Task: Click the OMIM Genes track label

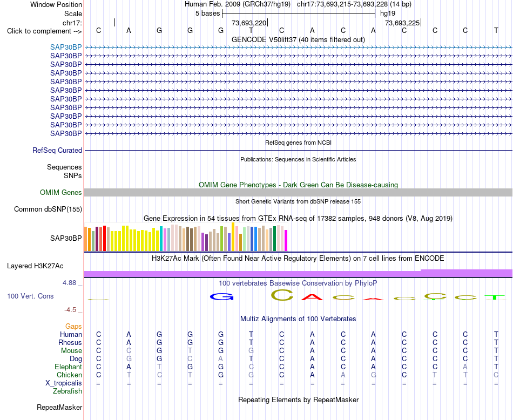Action: click(60, 192)
